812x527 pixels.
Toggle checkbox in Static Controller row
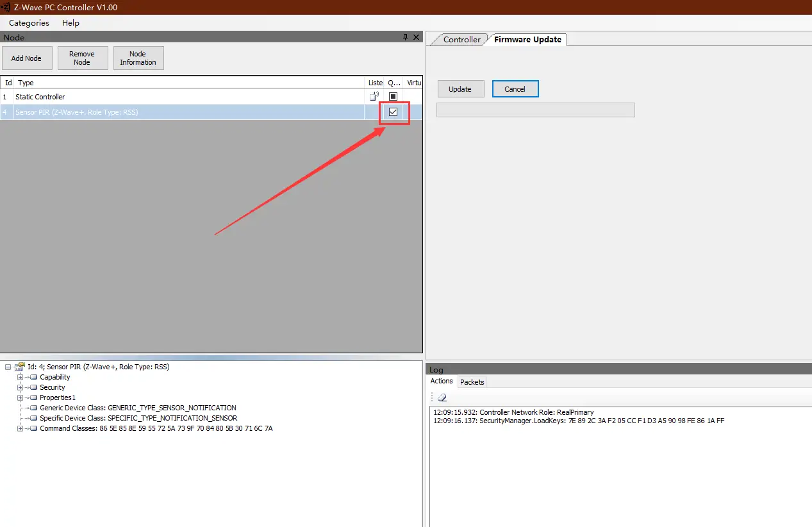coord(394,97)
